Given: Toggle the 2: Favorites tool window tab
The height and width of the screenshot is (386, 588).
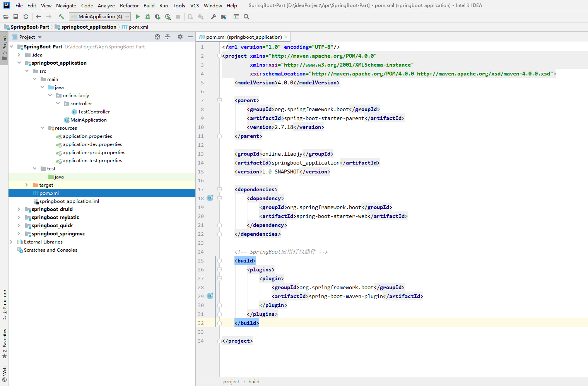Looking at the screenshot, I should [x=4, y=343].
